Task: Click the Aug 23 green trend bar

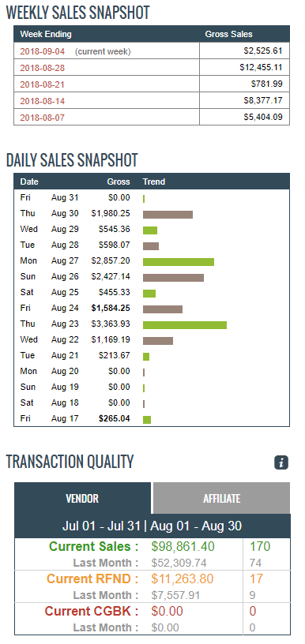Action: (185, 325)
